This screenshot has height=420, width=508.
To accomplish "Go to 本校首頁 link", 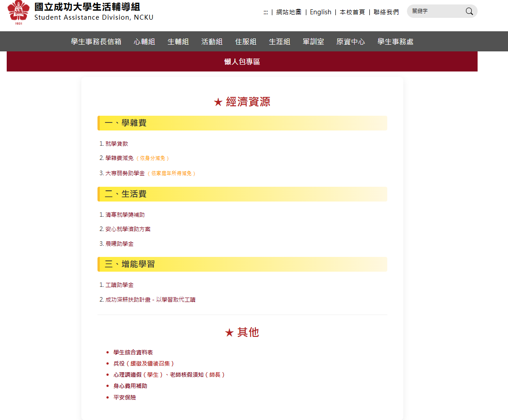I will pos(352,13).
